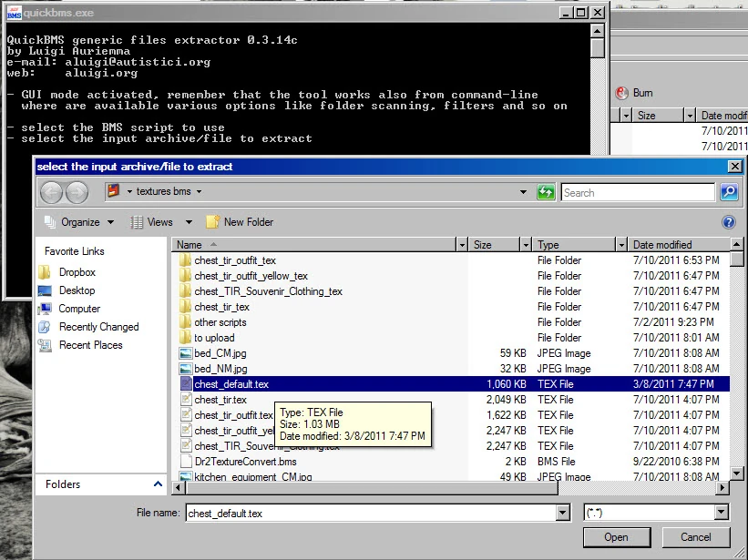
Task: Expand the Organize dropdown arrow
Action: [110, 222]
